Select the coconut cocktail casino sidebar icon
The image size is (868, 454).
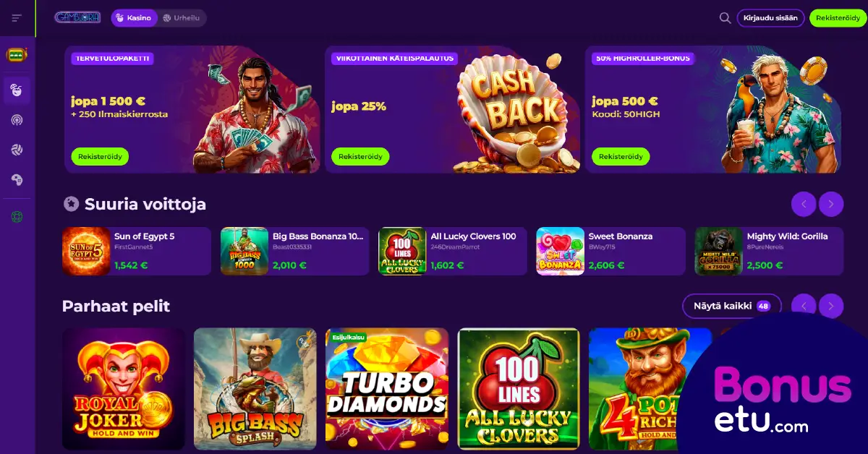click(x=17, y=90)
